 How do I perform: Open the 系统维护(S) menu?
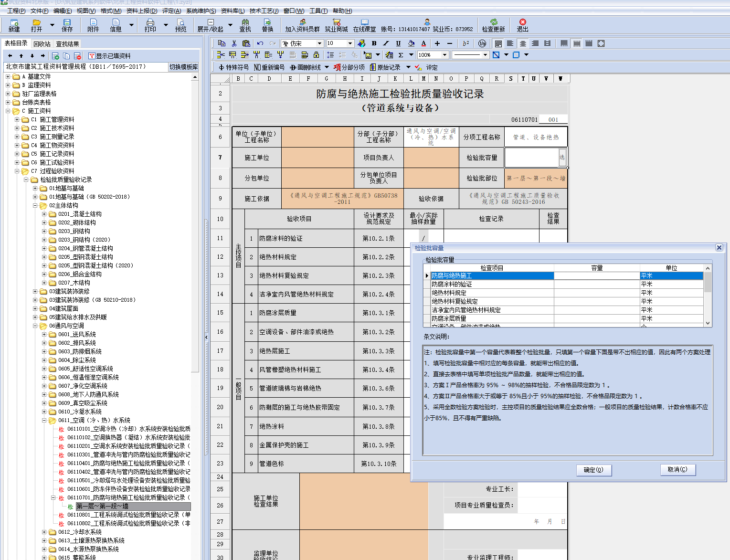pos(201,11)
